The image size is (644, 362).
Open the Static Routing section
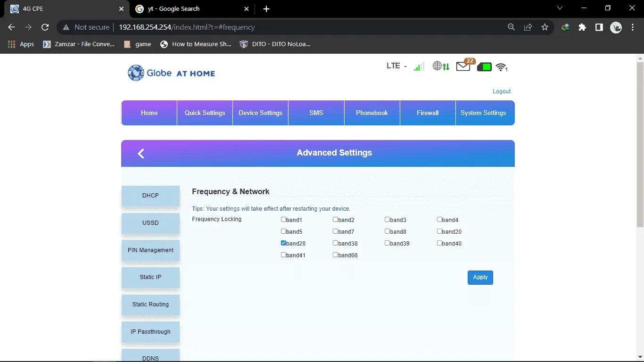[x=150, y=304]
